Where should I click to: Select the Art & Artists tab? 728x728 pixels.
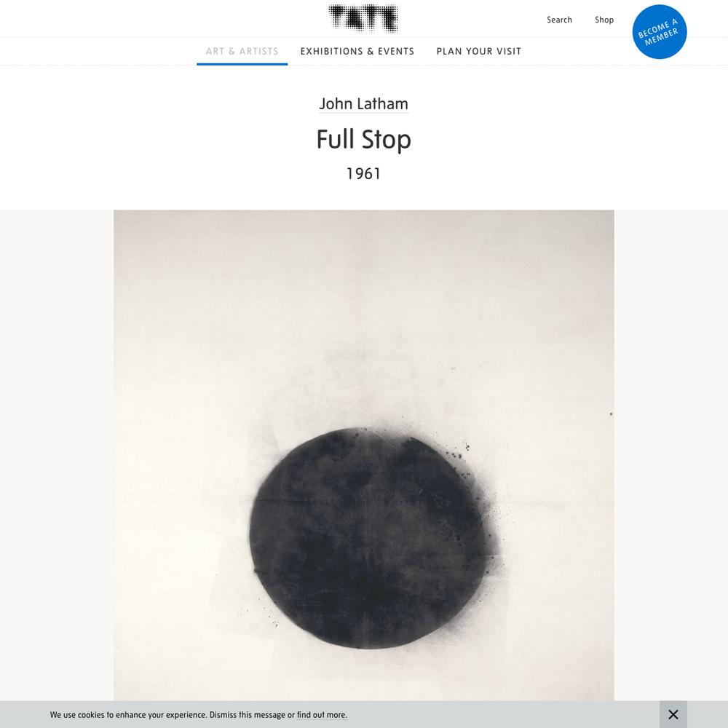pos(242,52)
